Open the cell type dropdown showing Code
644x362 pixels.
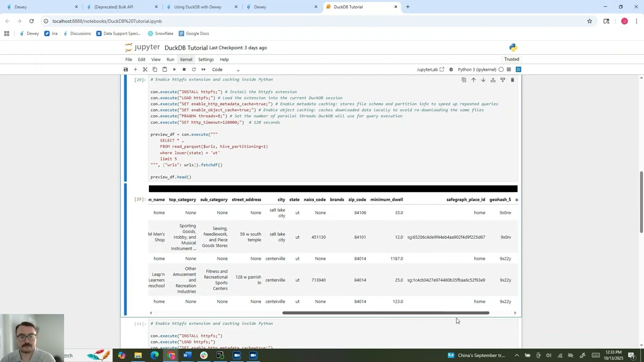click(x=226, y=69)
